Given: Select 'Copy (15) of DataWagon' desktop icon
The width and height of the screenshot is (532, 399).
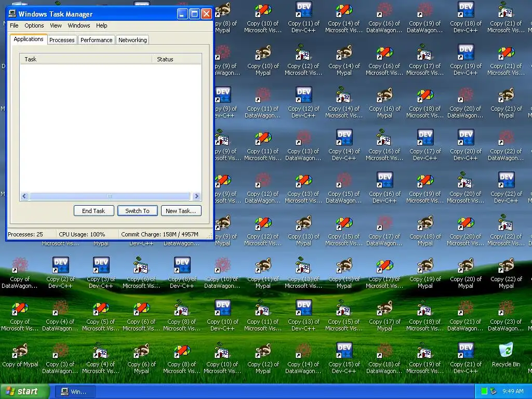Looking at the screenshot, I should point(344,188).
